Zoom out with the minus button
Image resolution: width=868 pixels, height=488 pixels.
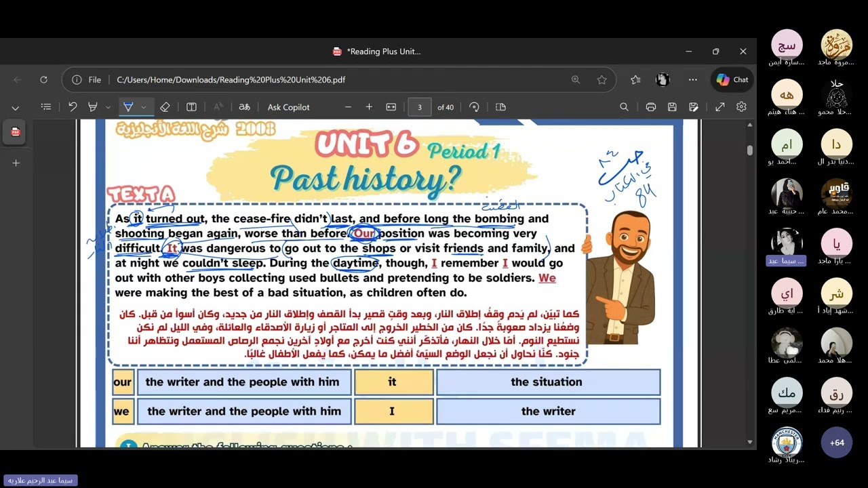point(349,107)
